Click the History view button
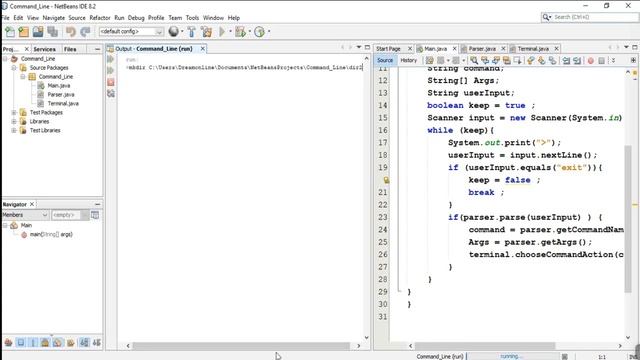Screen dimensions: 640x360 (x=409, y=60)
